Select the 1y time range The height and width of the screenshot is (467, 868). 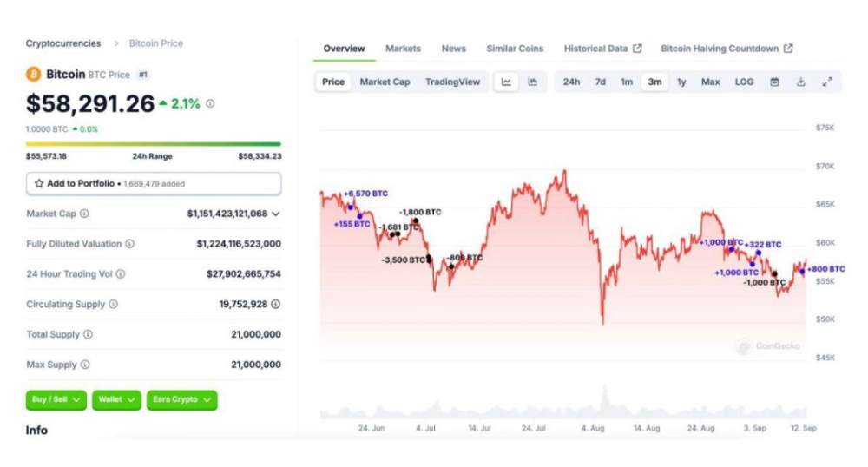[681, 82]
